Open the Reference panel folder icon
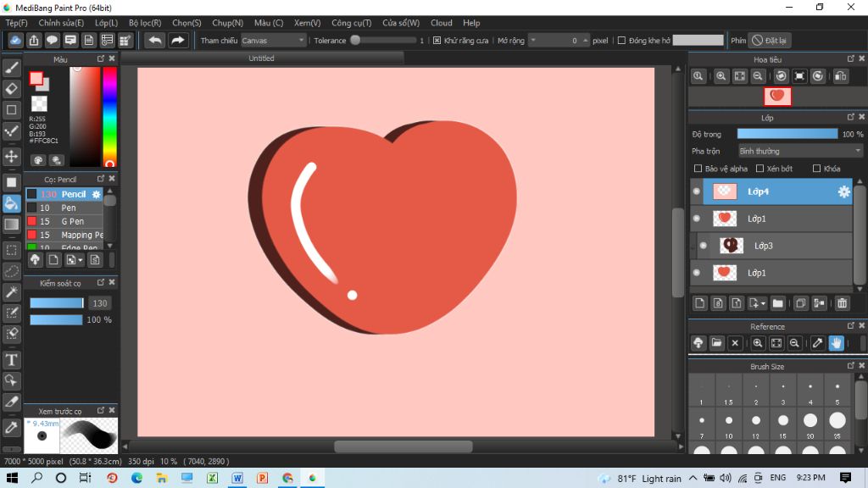This screenshot has height=488, width=868. (716, 343)
